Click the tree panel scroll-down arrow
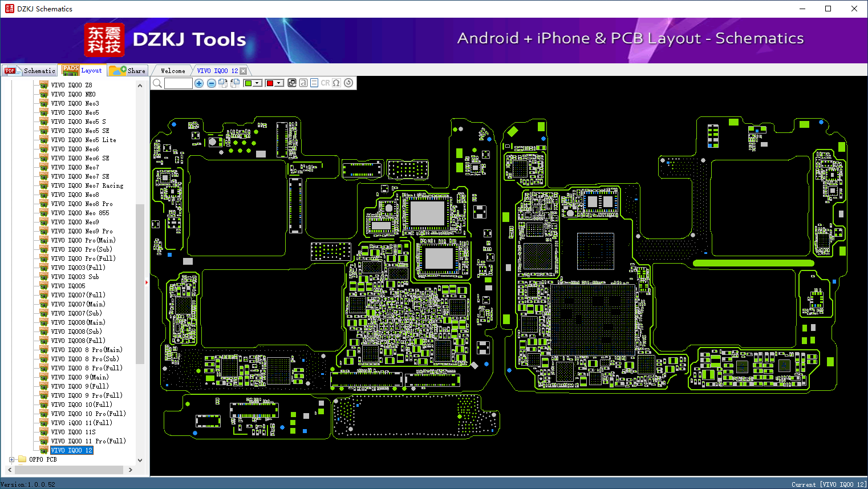Image resolution: width=868 pixels, height=489 pixels. 140,460
